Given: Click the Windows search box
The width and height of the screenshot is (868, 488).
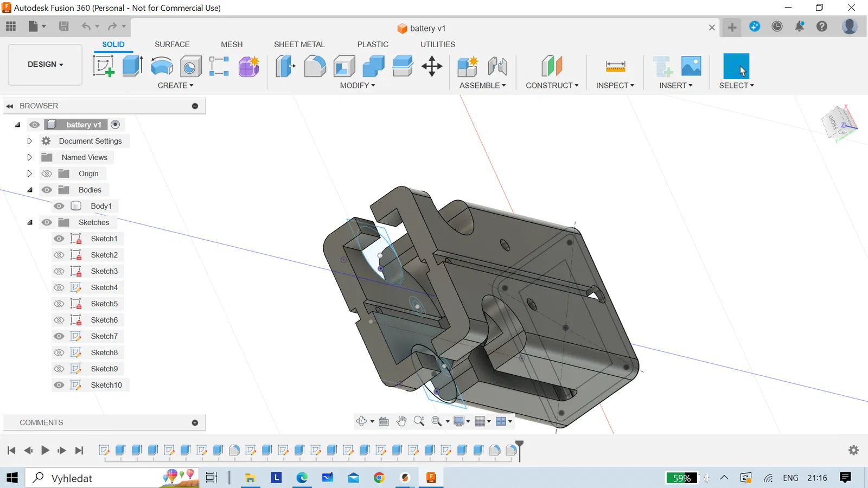Looking at the screenshot, I should pyautogui.click(x=112, y=478).
